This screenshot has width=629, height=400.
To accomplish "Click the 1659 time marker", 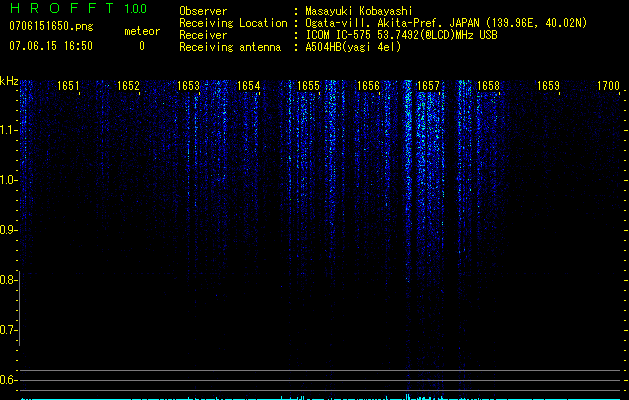I will (x=548, y=86).
